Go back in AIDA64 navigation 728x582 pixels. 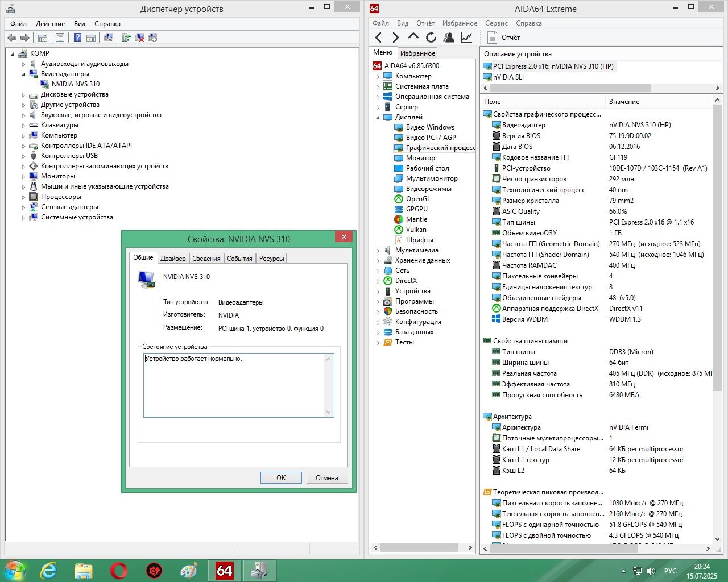(x=379, y=38)
